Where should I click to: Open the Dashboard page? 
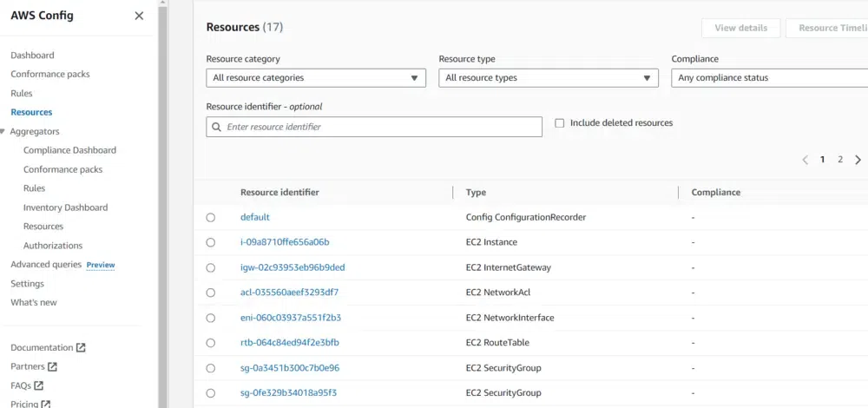[x=32, y=56]
